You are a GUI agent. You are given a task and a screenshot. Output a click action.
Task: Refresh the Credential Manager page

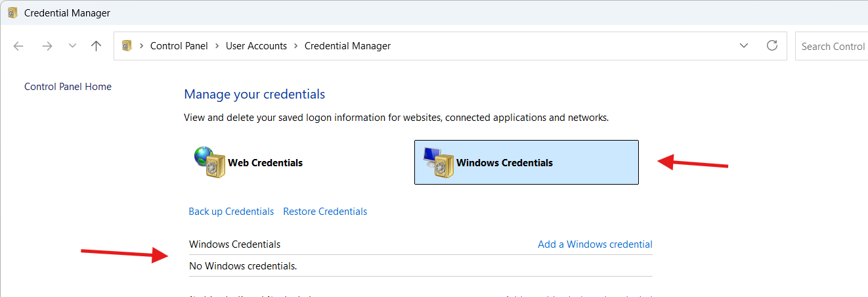(x=772, y=46)
